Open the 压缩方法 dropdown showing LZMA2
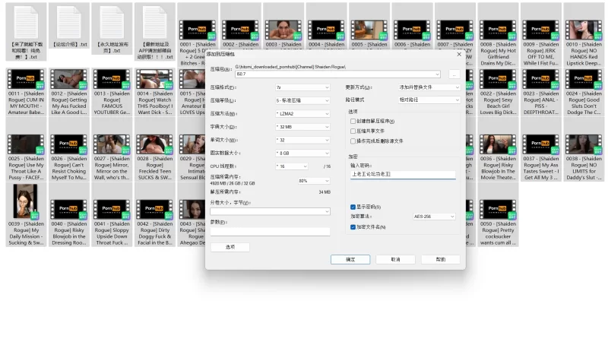The width and height of the screenshot is (608, 364). [x=302, y=113]
